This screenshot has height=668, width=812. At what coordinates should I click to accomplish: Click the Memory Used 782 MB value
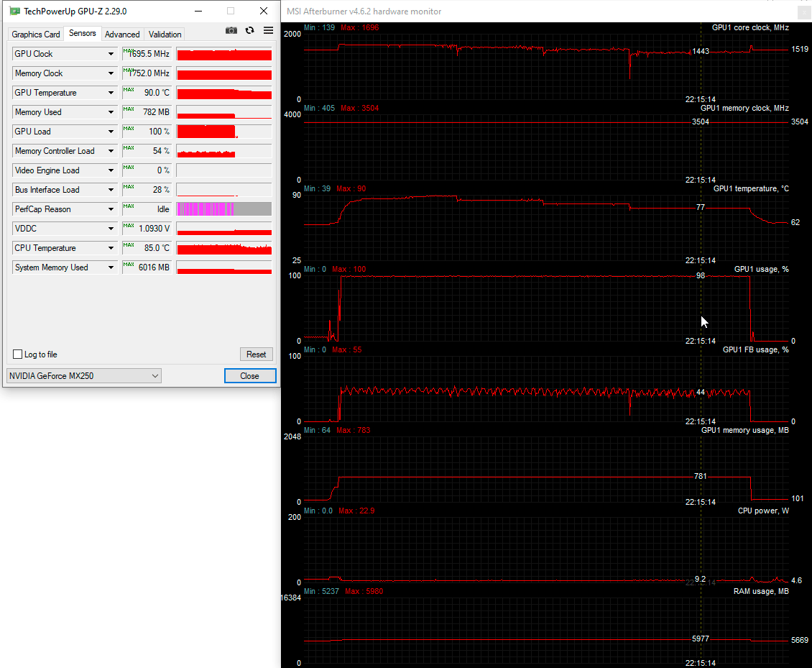tap(147, 112)
